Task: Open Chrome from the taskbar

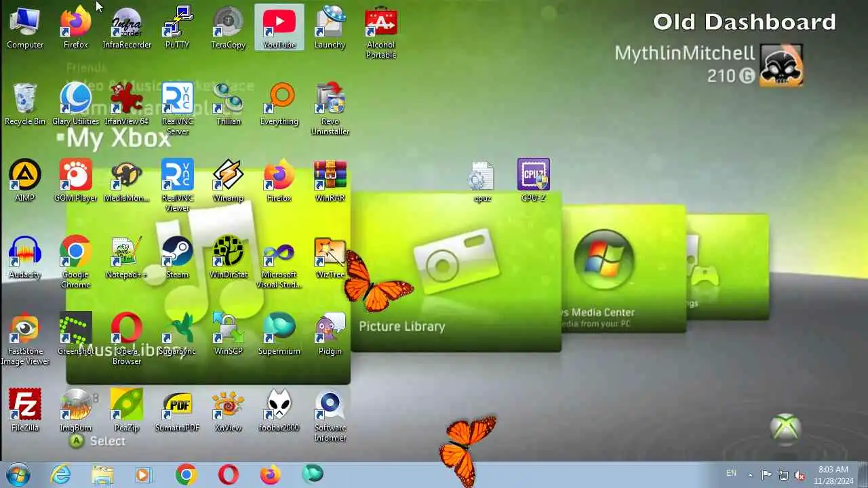Action: (x=186, y=474)
